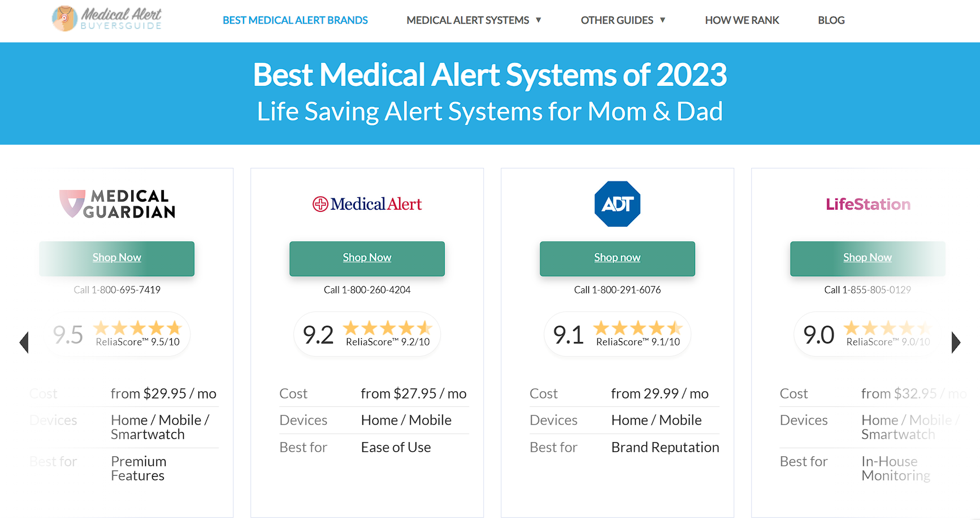The width and height of the screenshot is (980, 520).
Task: Open Best Medical Alert Brands menu item
Action: click(x=295, y=20)
